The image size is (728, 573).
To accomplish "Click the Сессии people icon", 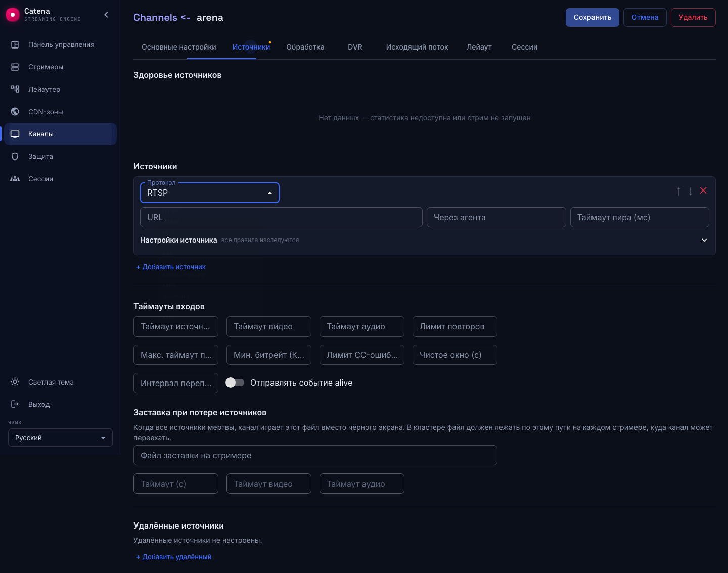I will 15,179.
